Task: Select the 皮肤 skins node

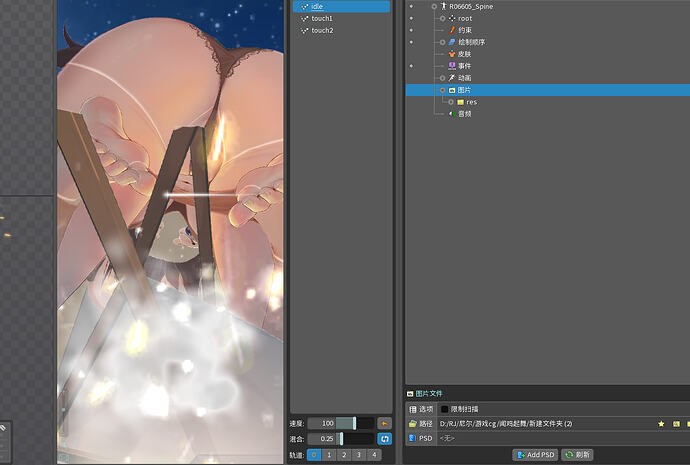Action: point(464,54)
